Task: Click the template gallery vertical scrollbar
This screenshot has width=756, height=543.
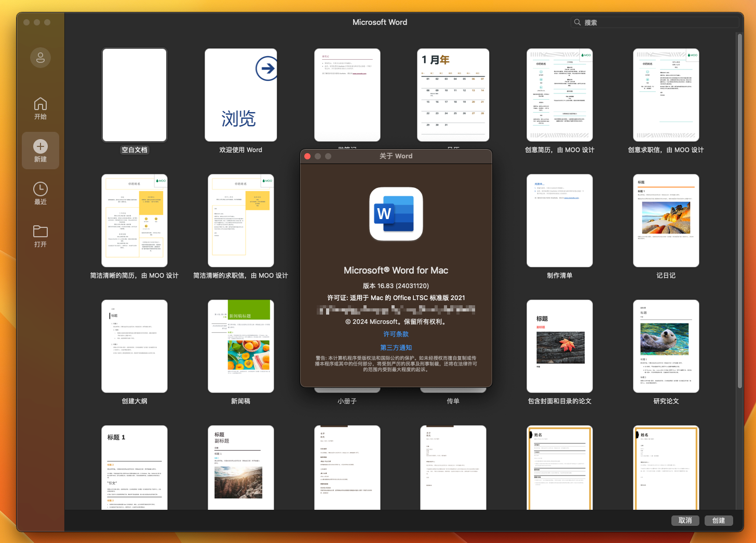Action: pos(740,210)
